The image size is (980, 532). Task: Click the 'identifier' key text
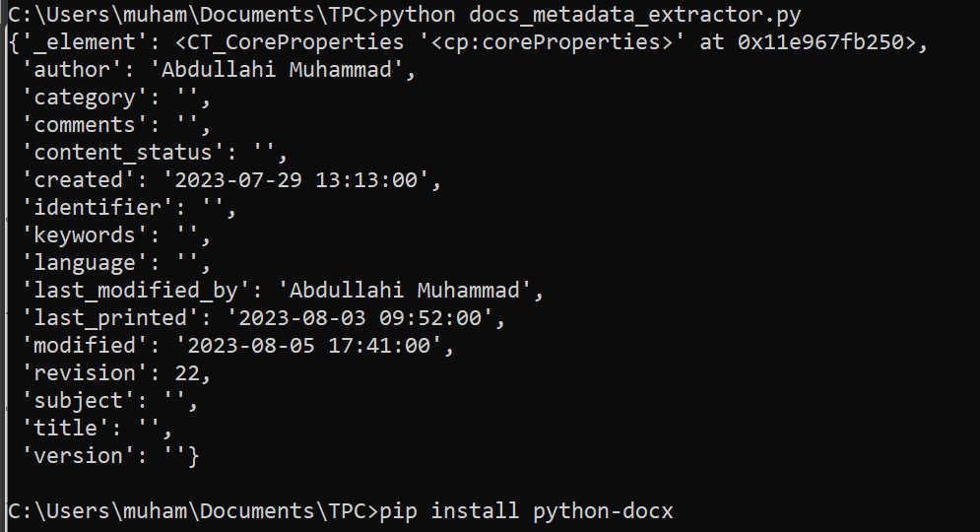97,208
